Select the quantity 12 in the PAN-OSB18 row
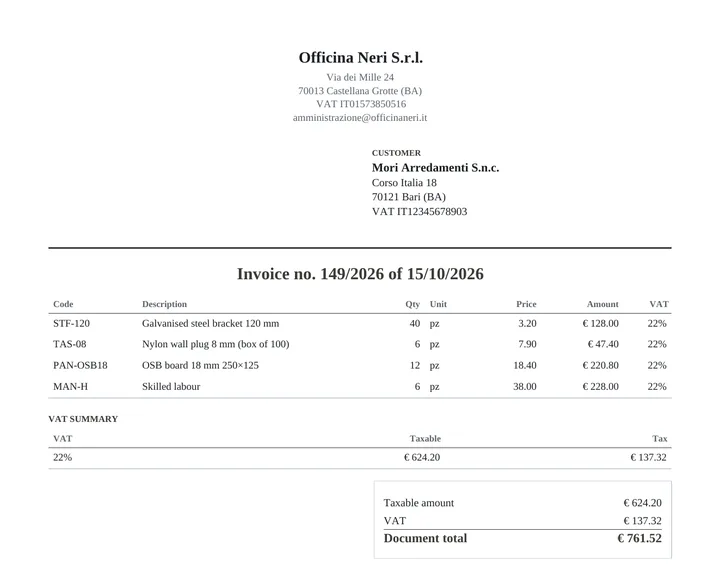Image resolution: width=720 pixels, height=570 pixels. [415, 365]
